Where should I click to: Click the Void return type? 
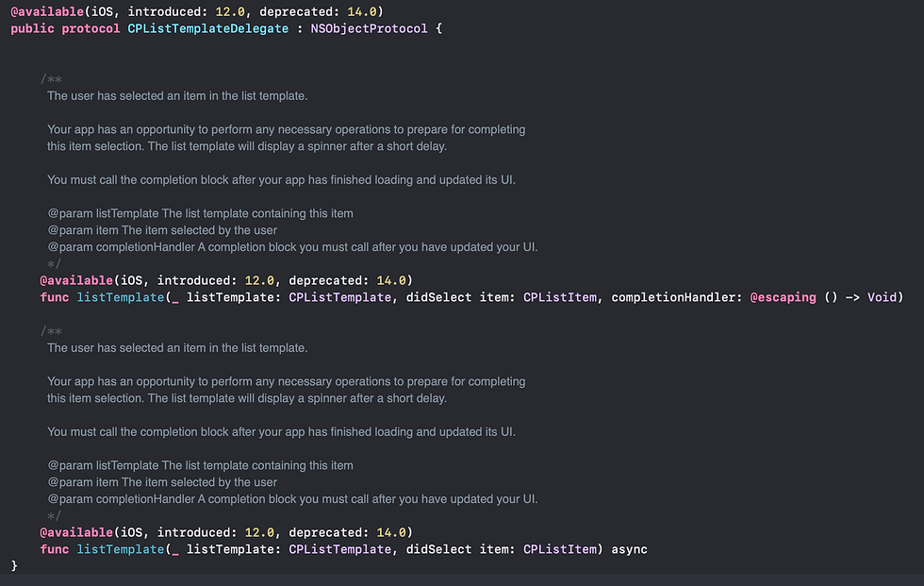(x=882, y=297)
